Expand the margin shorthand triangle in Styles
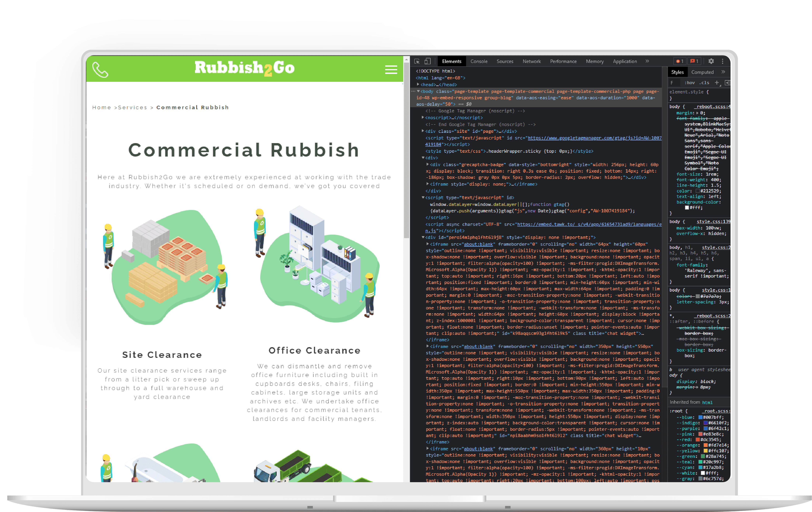The width and height of the screenshot is (812, 512). click(x=697, y=113)
